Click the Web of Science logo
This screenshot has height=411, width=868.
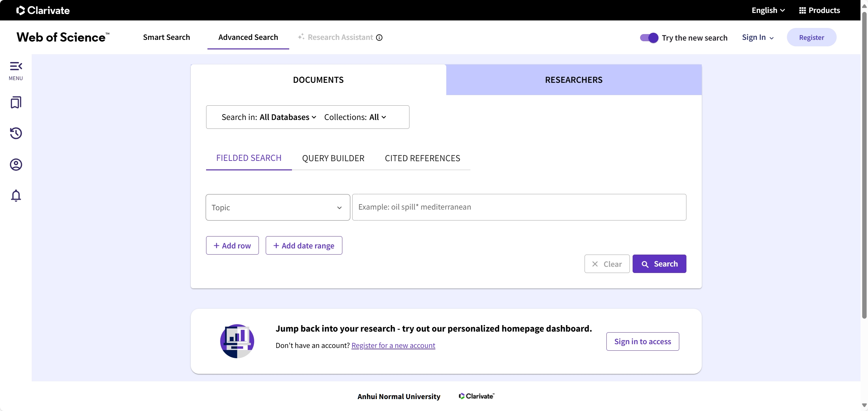63,37
